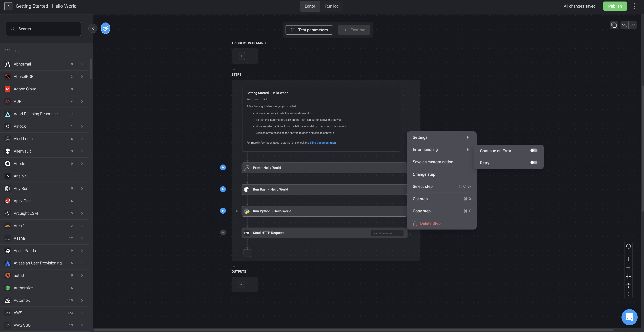Add trigger with the plus box
644x332 pixels.
(x=241, y=56)
